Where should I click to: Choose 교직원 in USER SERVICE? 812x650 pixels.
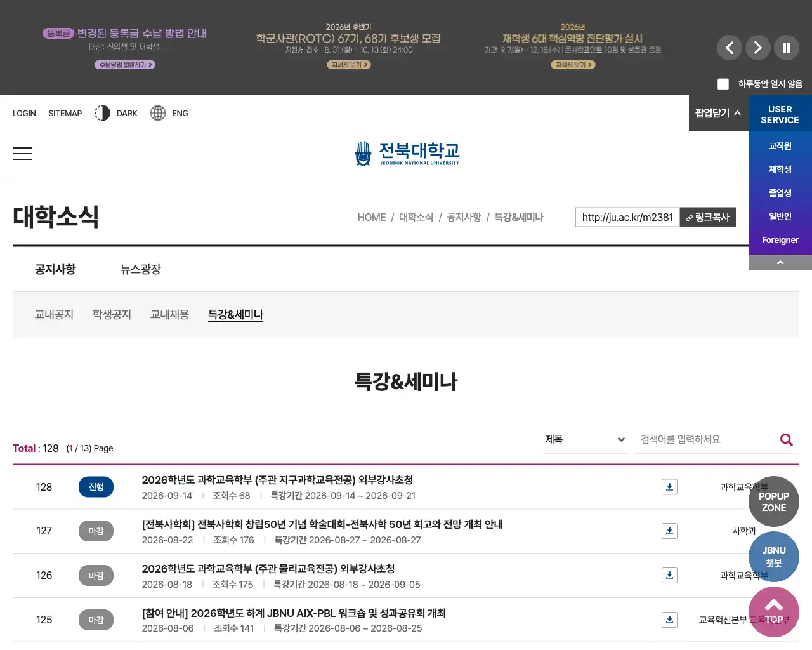[780, 146]
